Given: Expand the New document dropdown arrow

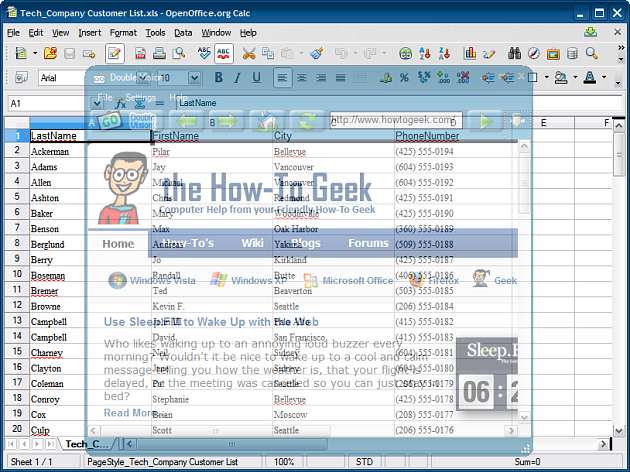Looking at the screenshot, I should pyautogui.click(x=35, y=53).
